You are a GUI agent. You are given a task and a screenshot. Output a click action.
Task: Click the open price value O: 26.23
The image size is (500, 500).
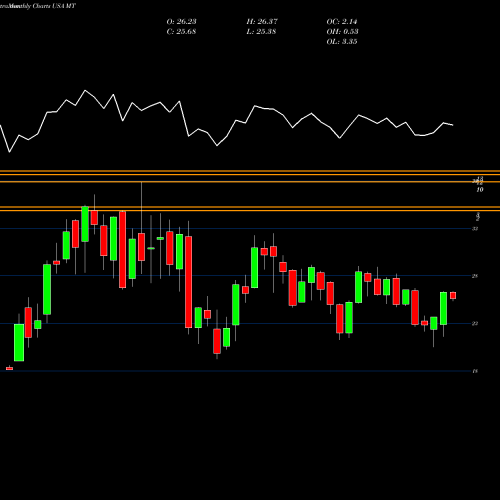tap(181, 22)
